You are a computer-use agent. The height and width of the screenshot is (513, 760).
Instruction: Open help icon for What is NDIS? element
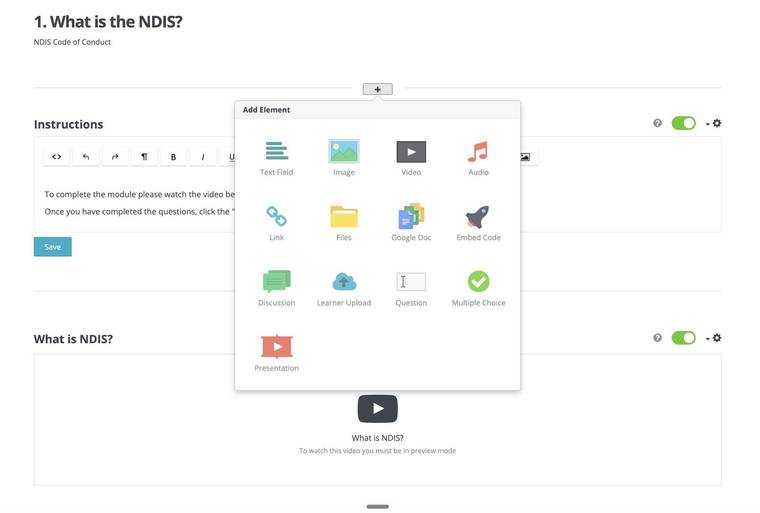[657, 337]
